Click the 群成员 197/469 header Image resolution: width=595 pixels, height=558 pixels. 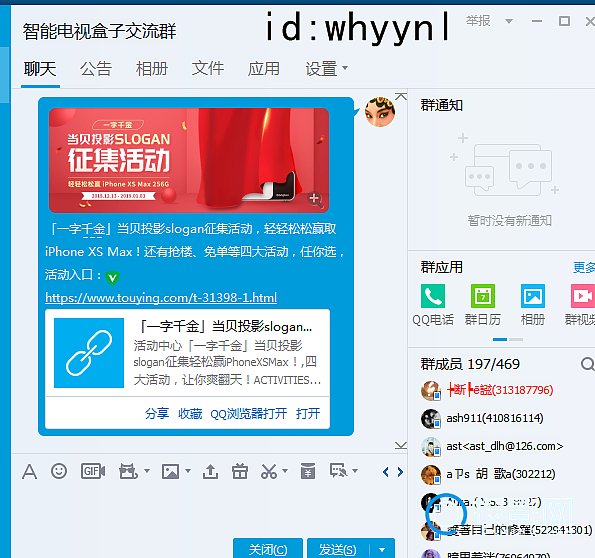click(x=470, y=364)
